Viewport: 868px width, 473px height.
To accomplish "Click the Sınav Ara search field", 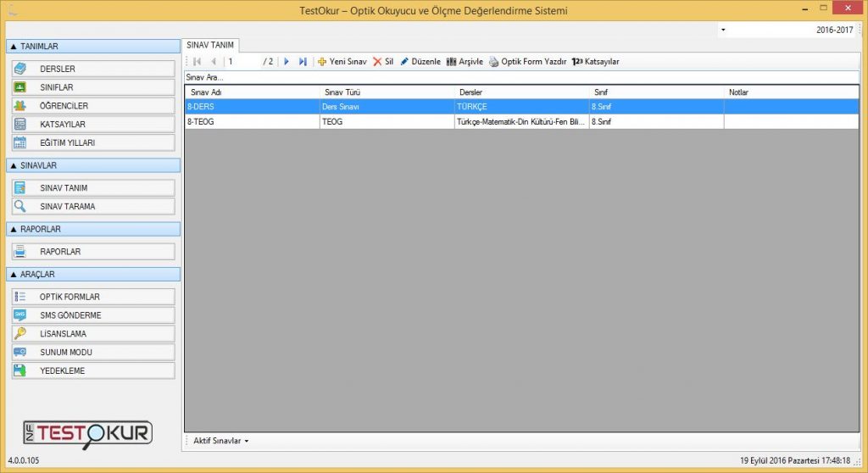I will pyautogui.click(x=521, y=77).
